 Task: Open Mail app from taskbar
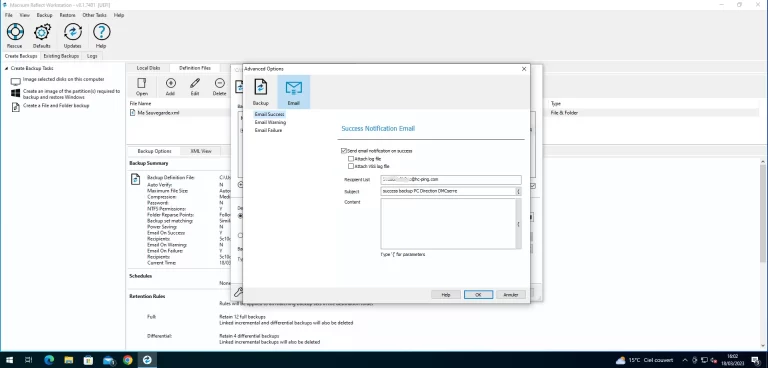coord(108,360)
